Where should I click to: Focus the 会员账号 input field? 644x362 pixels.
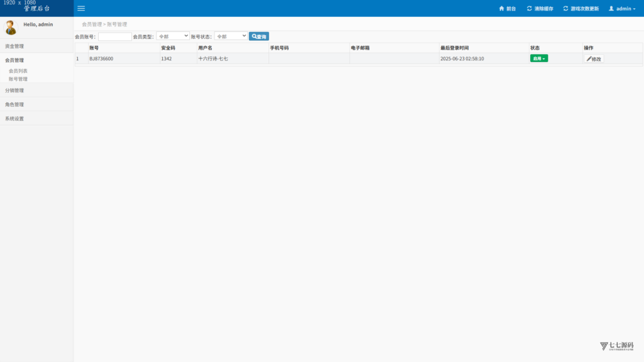pos(115,36)
